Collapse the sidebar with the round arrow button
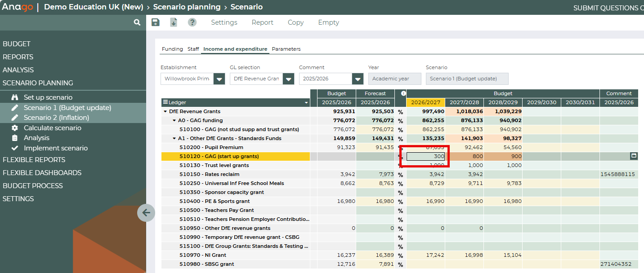 point(146,212)
